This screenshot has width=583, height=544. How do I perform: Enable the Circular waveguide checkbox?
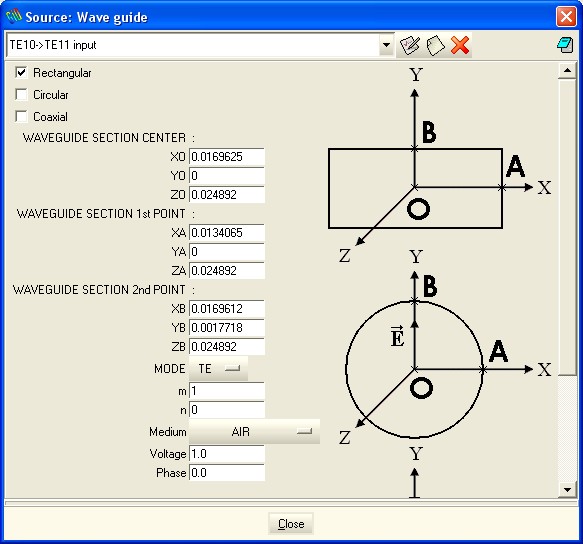[x=21, y=94]
